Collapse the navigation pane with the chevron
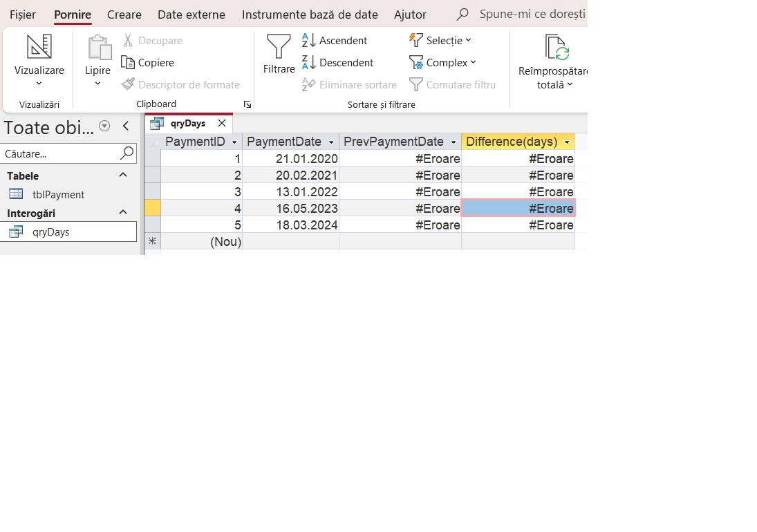757x532 pixels. tap(126, 126)
